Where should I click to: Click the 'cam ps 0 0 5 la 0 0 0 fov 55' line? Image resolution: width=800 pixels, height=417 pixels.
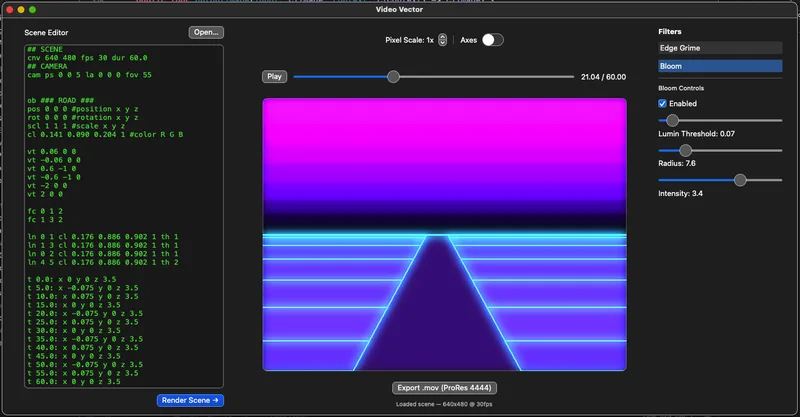pyautogui.click(x=89, y=75)
